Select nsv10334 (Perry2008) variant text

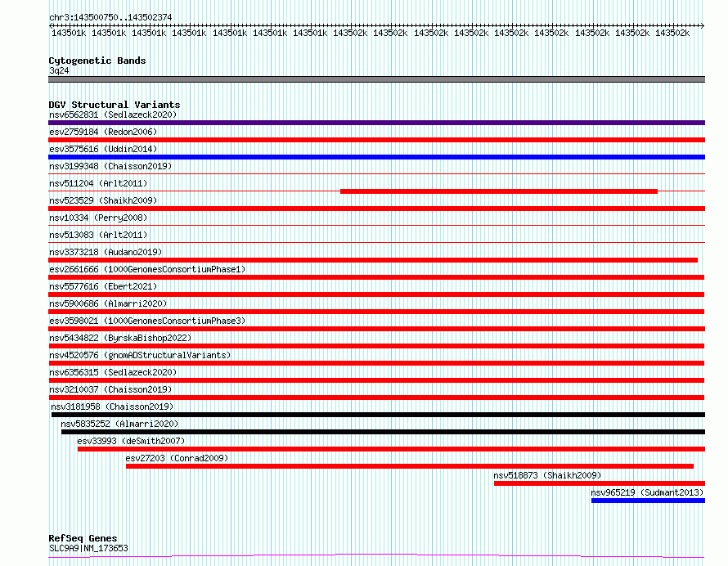click(98, 218)
